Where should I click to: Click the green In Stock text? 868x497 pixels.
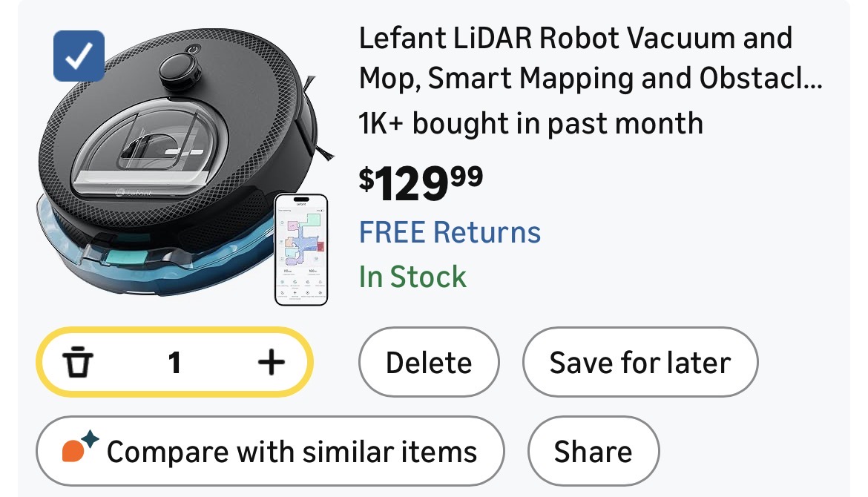[412, 277]
